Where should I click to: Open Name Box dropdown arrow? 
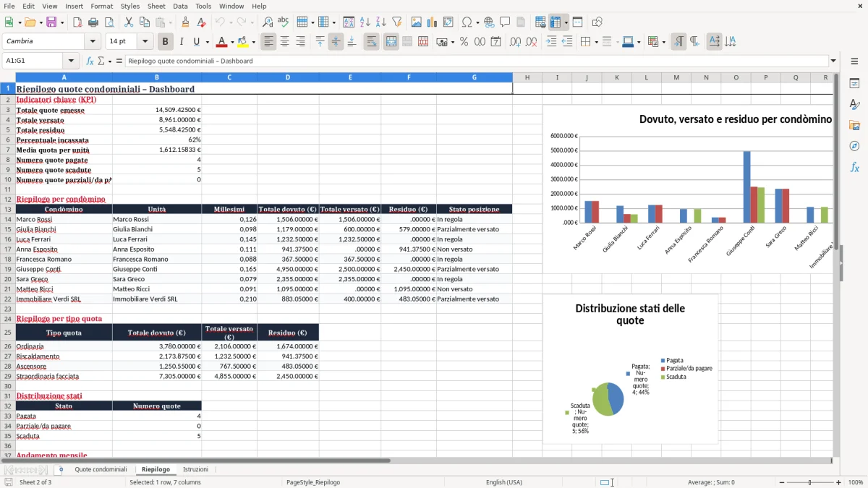71,61
